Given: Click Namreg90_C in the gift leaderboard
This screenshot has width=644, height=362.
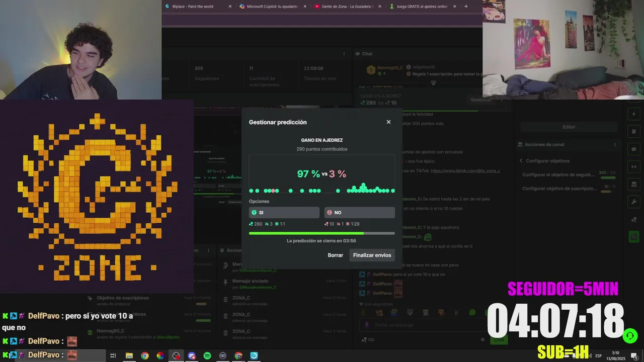Looking at the screenshot, I should (390, 67).
